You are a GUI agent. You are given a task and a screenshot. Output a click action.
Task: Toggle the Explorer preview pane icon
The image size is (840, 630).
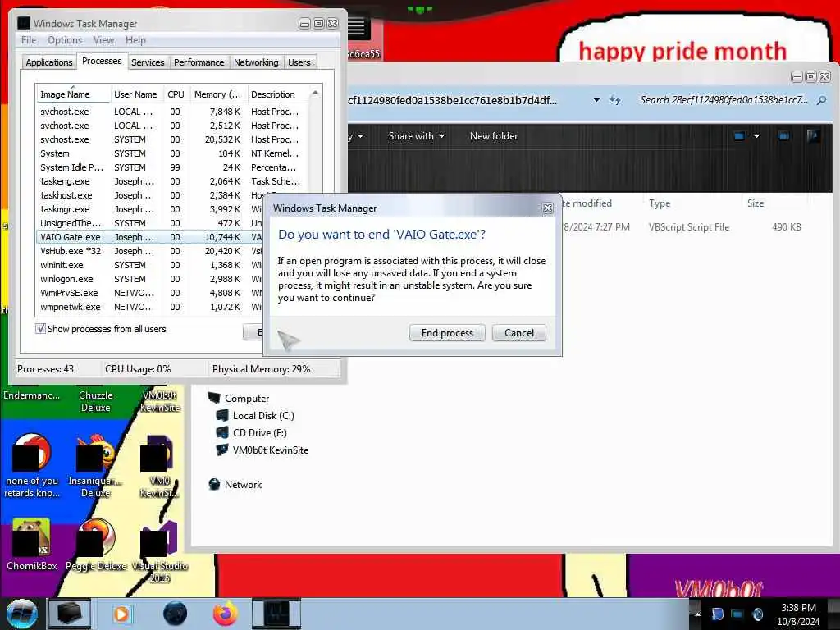point(783,136)
